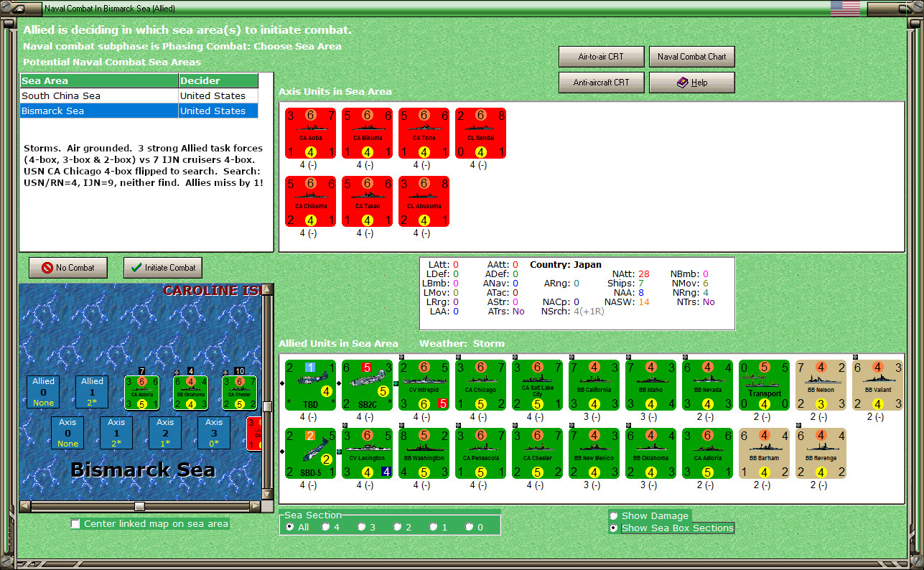
Task: Select the South China Sea row
Action: pos(139,95)
